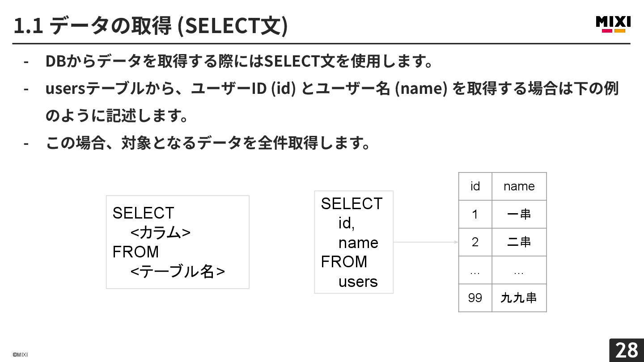Image resolution: width=644 pixels, height=362 pixels.
Task: Click the arrow pointing to result table
Action: pos(426,242)
